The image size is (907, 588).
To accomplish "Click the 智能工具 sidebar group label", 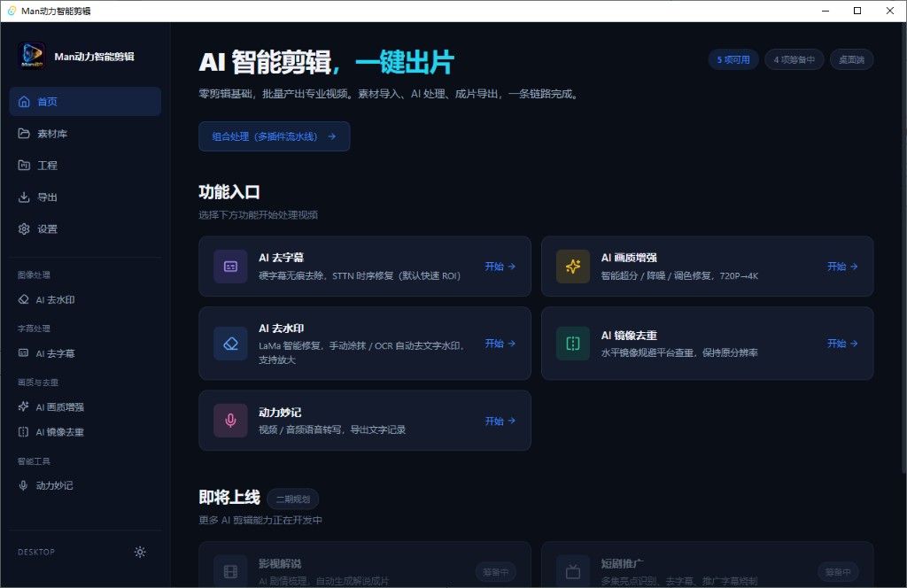I will 34,461.
